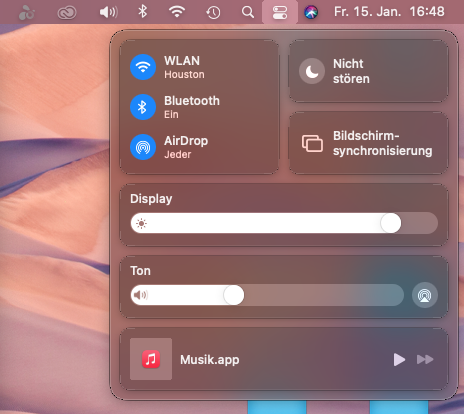Screen dimensions: 464x414
Task: Open Bluetooth Ein label
Action: 192,107
